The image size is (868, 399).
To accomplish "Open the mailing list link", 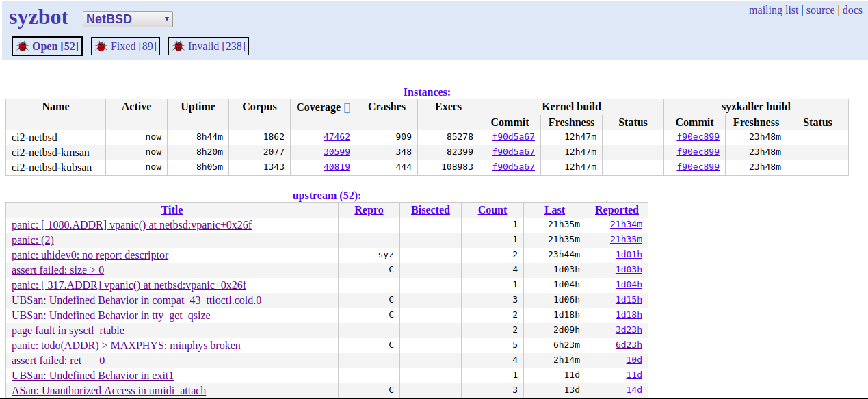I will coord(774,10).
